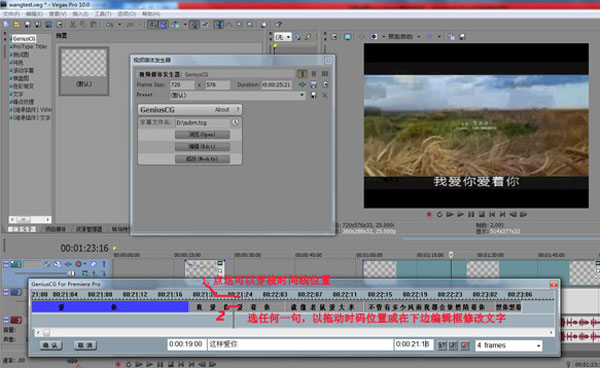Click the Open browse button in GeniusCG
The width and height of the screenshot is (600, 368).
pyautogui.click(x=202, y=135)
